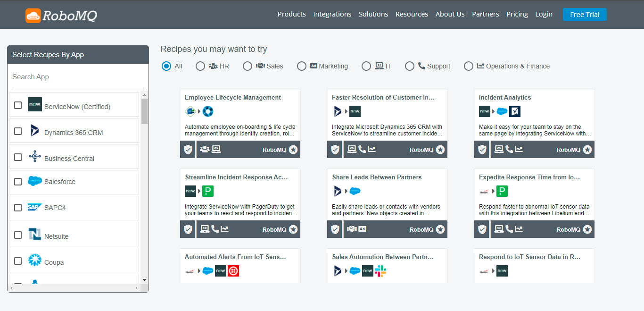Screen dimensions: 644x311
Task: Click the Salesforce cloud icon in the sidebar
Action: click(34, 182)
